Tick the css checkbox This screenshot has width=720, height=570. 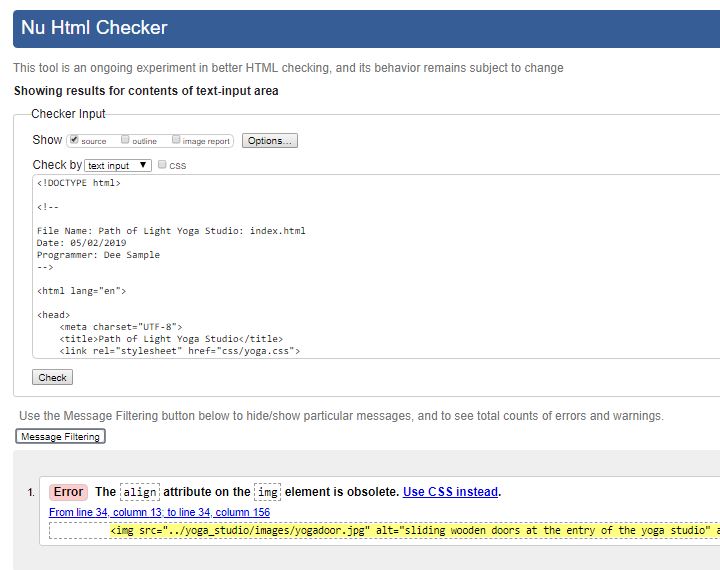(162, 164)
